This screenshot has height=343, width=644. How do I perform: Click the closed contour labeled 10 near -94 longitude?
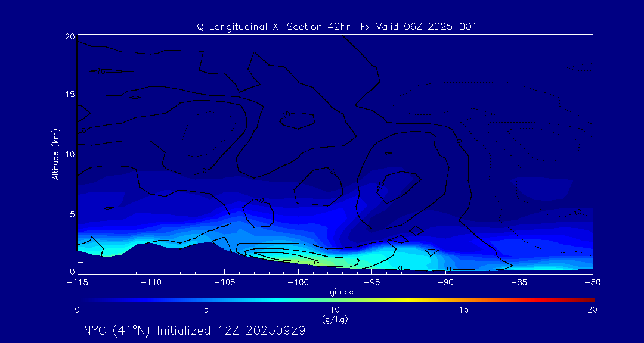click(398, 188)
